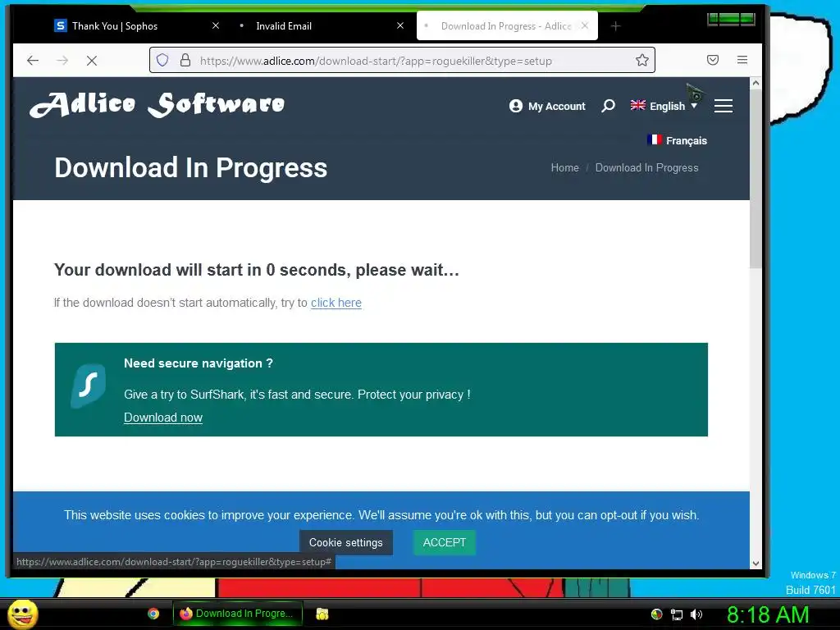
Task: Open the Adlice site hamburger menu
Action: [x=724, y=106]
